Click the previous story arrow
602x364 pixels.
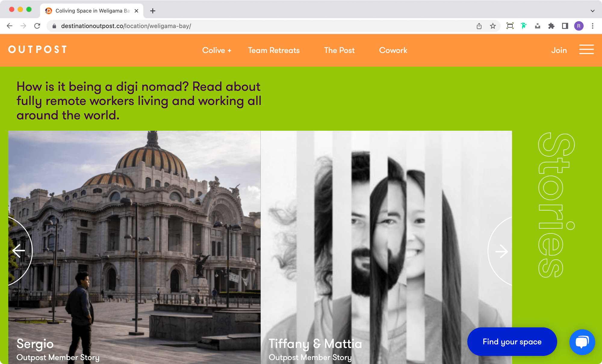pos(19,251)
